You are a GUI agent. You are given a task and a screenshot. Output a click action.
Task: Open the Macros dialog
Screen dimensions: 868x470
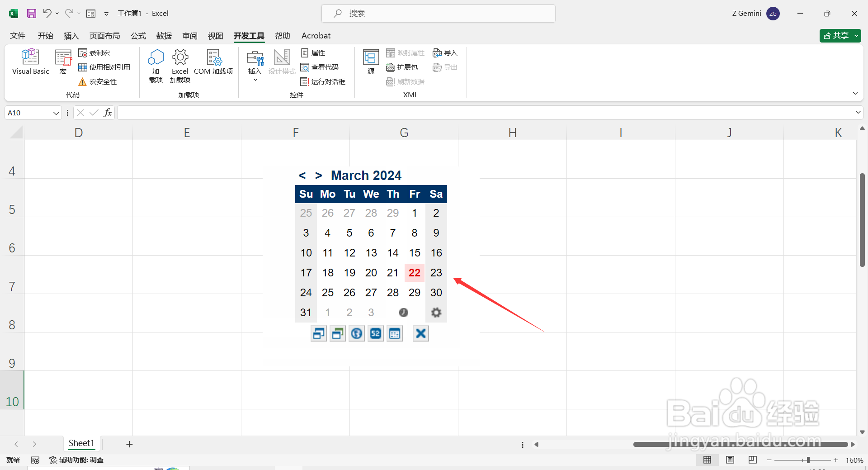(63, 62)
